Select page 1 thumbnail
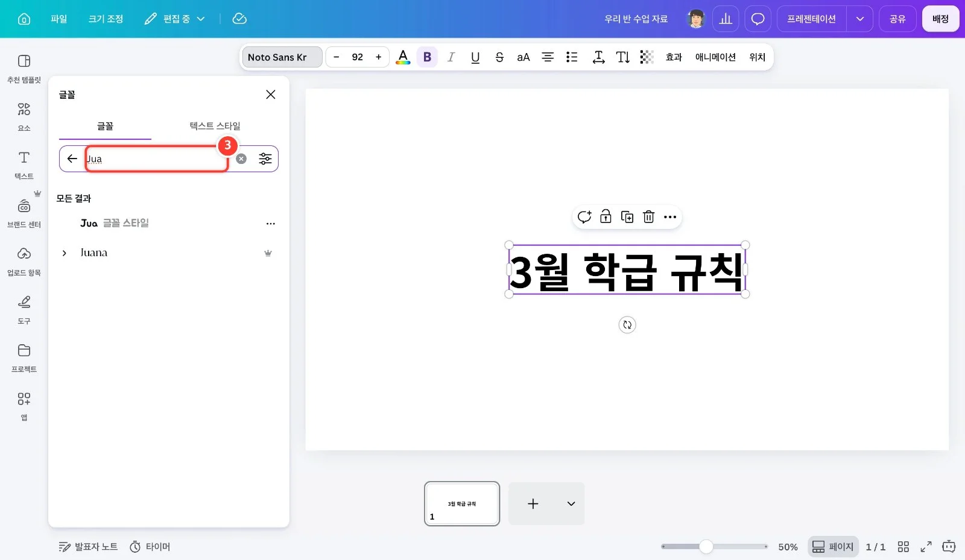 [462, 504]
